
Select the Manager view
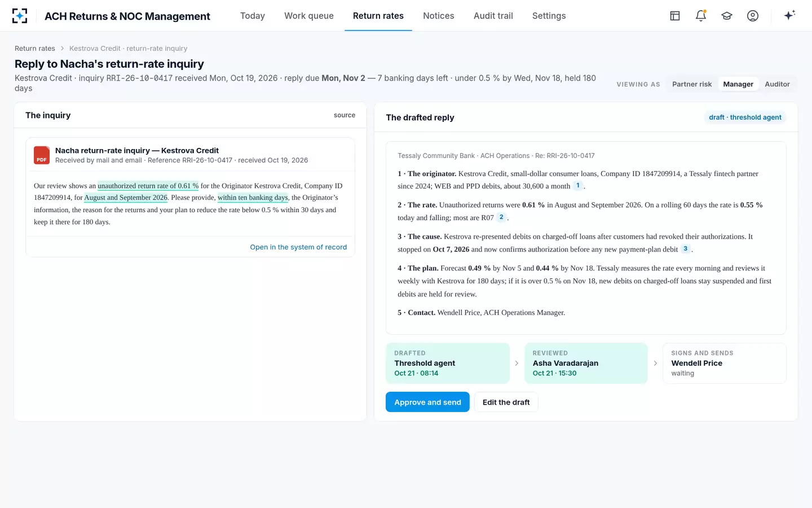[x=738, y=84]
